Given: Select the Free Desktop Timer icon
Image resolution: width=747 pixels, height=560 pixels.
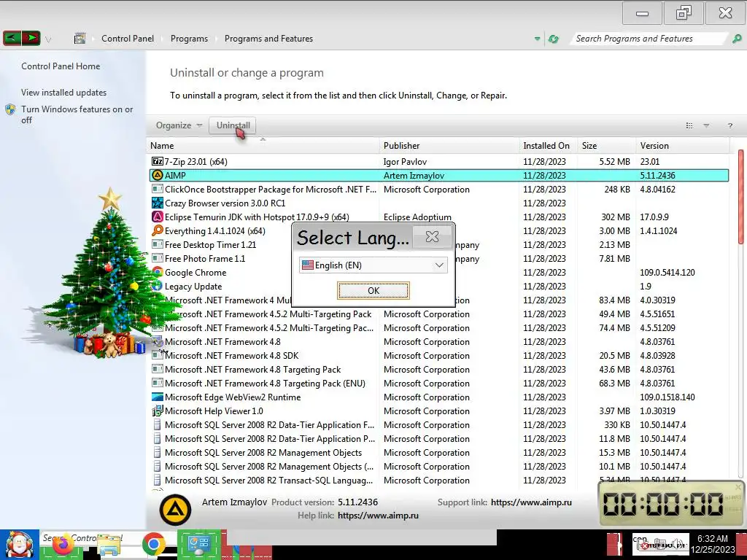Looking at the screenshot, I should (x=158, y=244).
